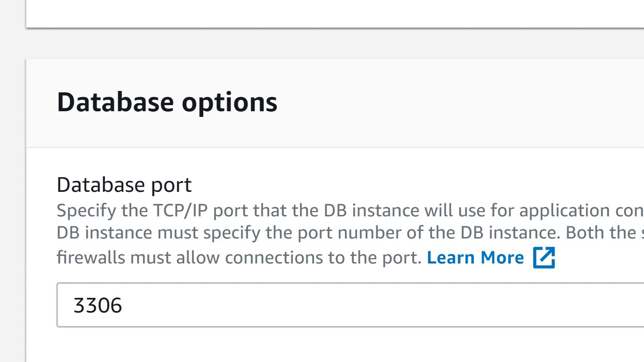The height and width of the screenshot is (362, 644).
Task: Click the word 'More' in Learn More
Action: pos(502,257)
